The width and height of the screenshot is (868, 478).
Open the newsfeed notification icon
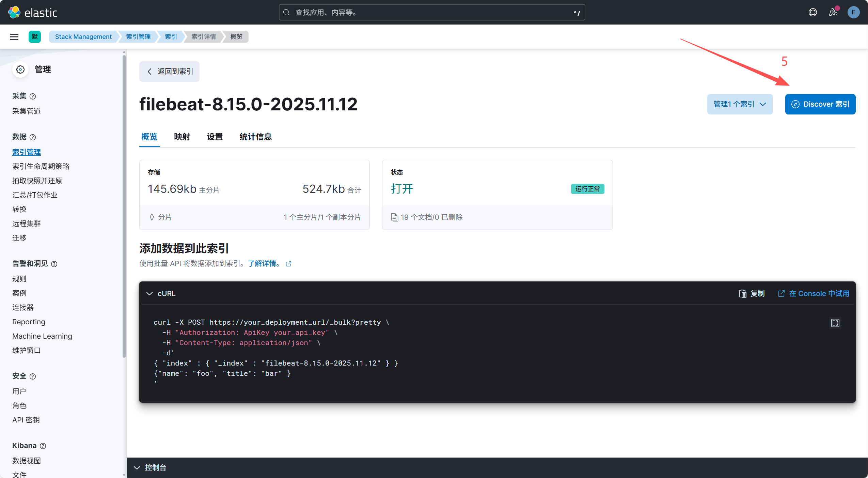coord(833,12)
